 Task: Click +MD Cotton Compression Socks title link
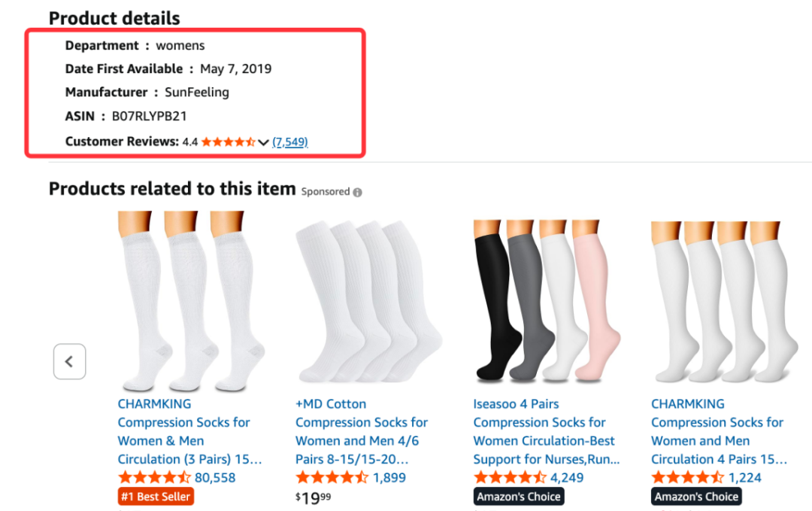[x=362, y=431]
